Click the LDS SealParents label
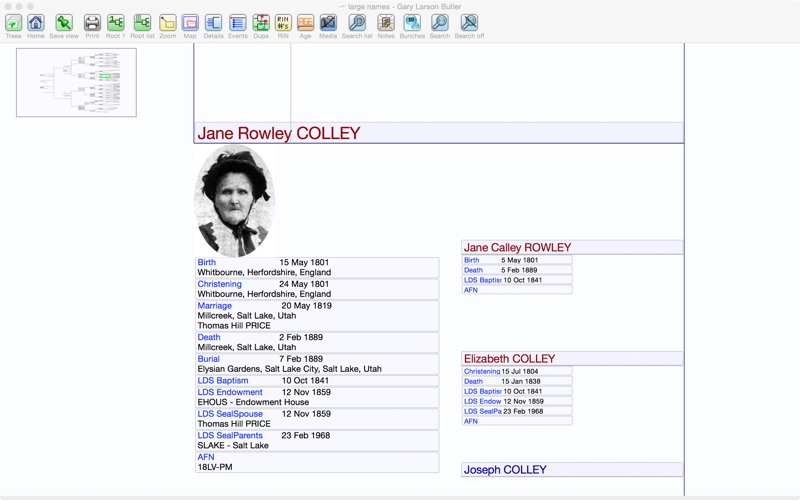The width and height of the screenshot is (800, 500). (230, 436)
